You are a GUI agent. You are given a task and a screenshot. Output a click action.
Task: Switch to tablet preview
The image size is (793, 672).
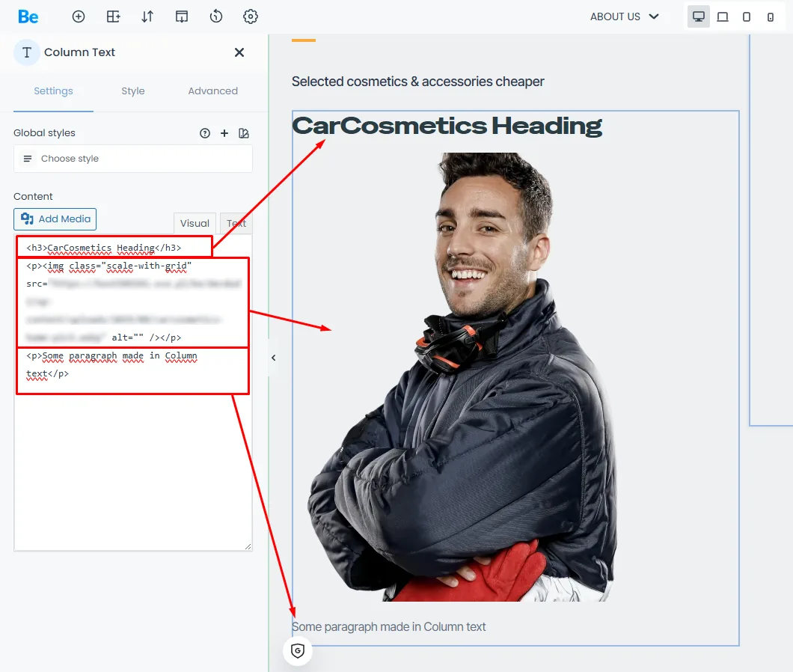(x=747, y=16)
